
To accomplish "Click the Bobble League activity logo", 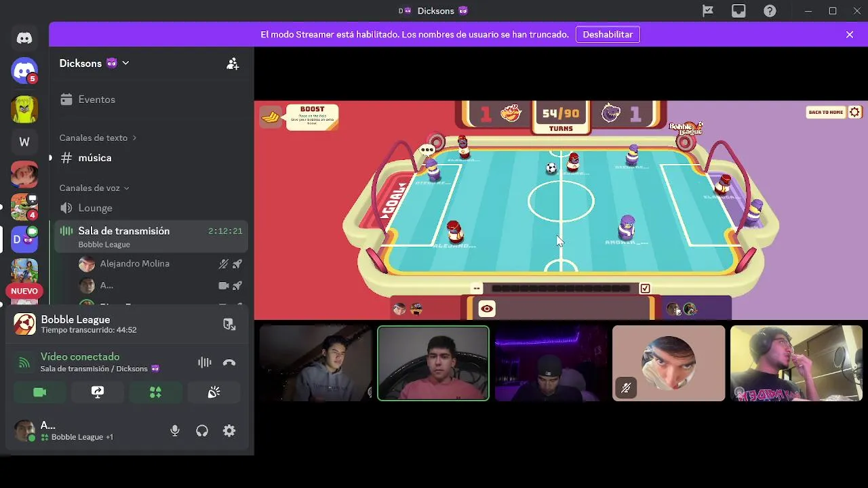I will click(25, 324).
